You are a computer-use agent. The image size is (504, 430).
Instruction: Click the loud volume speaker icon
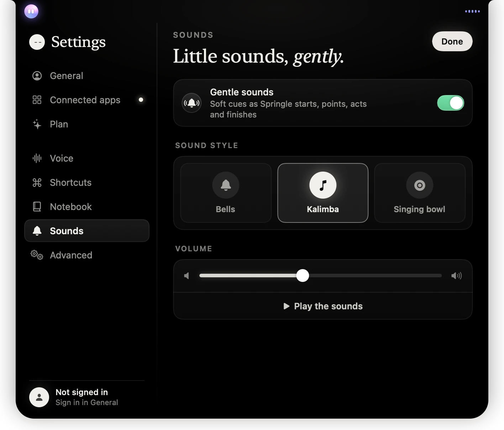[x=456, y=276]
